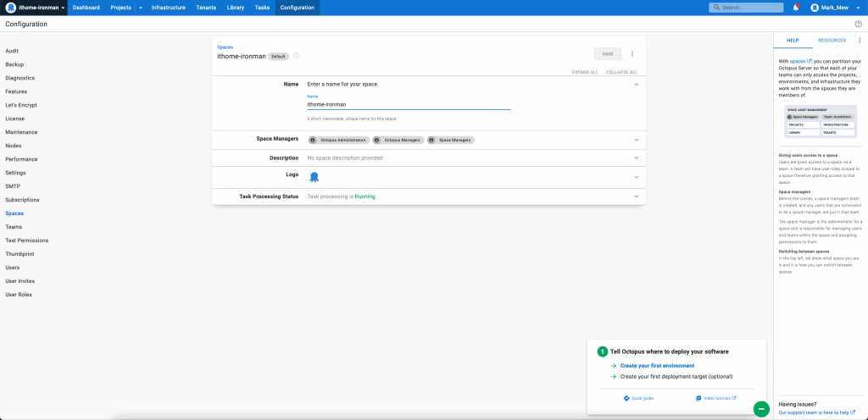Open the Library menu
This screenshot has height=420, width=868.
[x=236, y=8]
